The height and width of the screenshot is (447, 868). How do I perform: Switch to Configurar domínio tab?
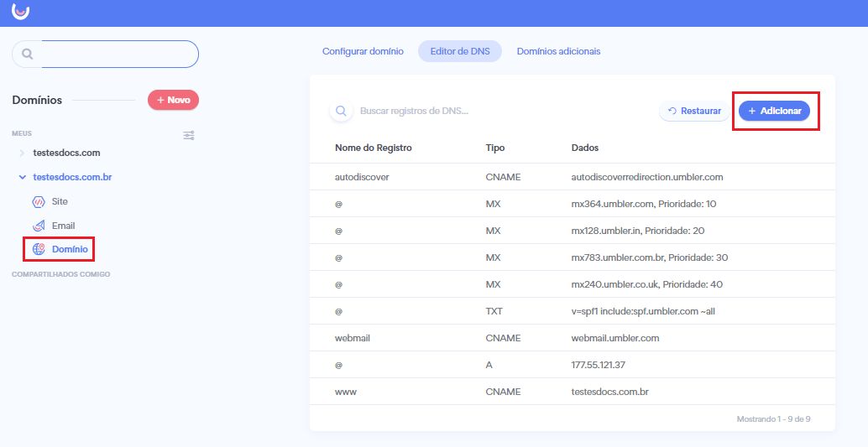pyautogui.click(x=363, y=51)
